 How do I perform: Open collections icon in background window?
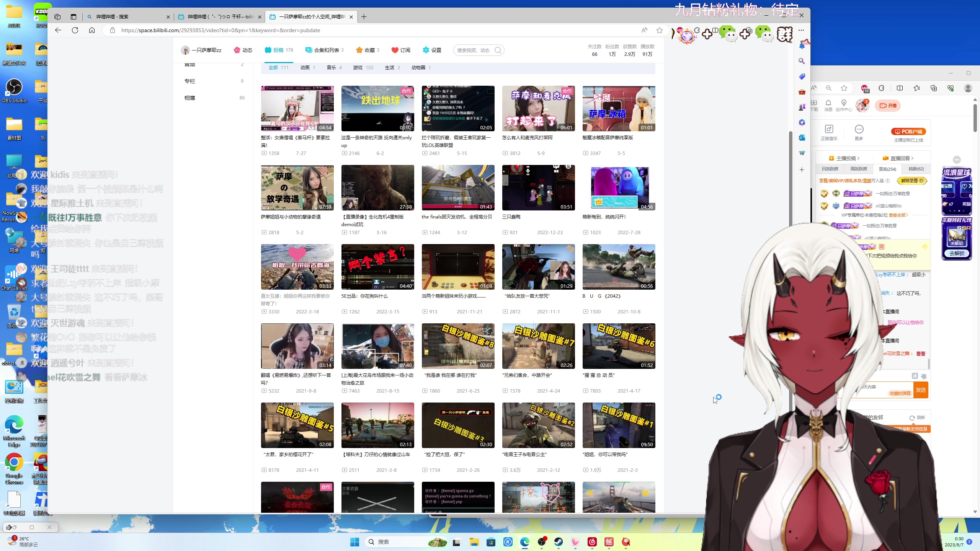tap(934, 88)
